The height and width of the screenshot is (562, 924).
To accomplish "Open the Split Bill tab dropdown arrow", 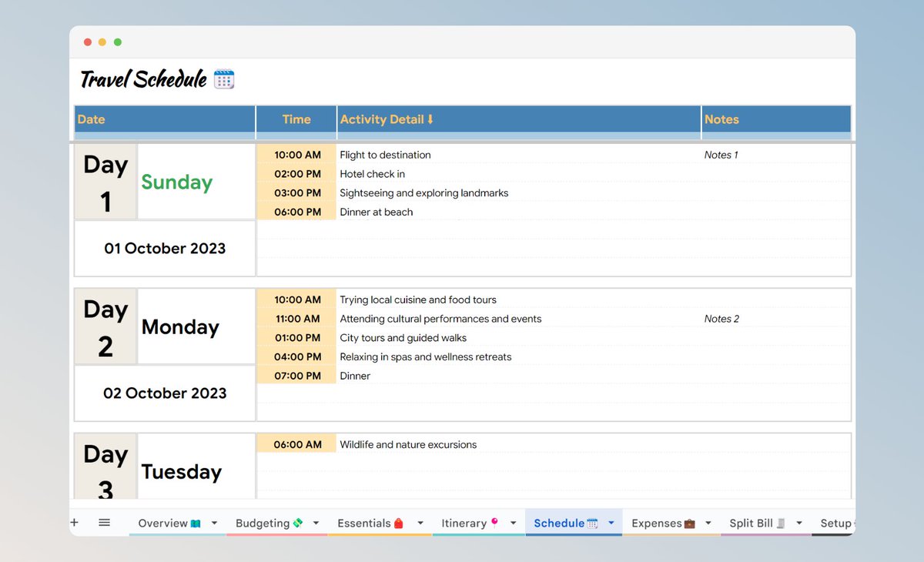I will tap(799, 523).
